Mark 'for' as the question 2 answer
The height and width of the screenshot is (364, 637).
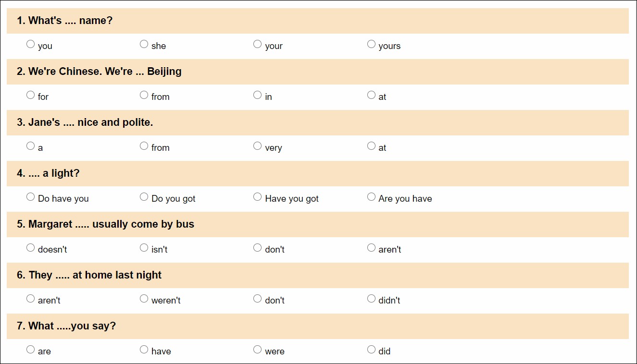click(x=31, y=95)
